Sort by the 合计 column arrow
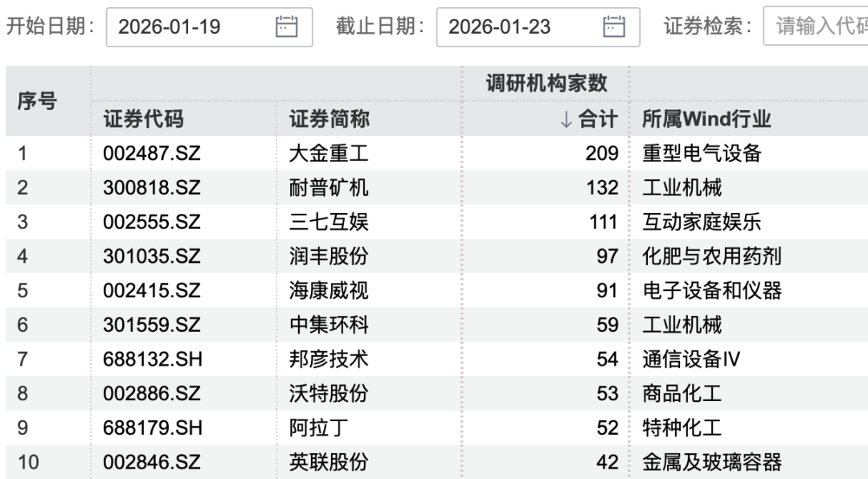Screen dimensions: 868x479 [x=566, y=120]
